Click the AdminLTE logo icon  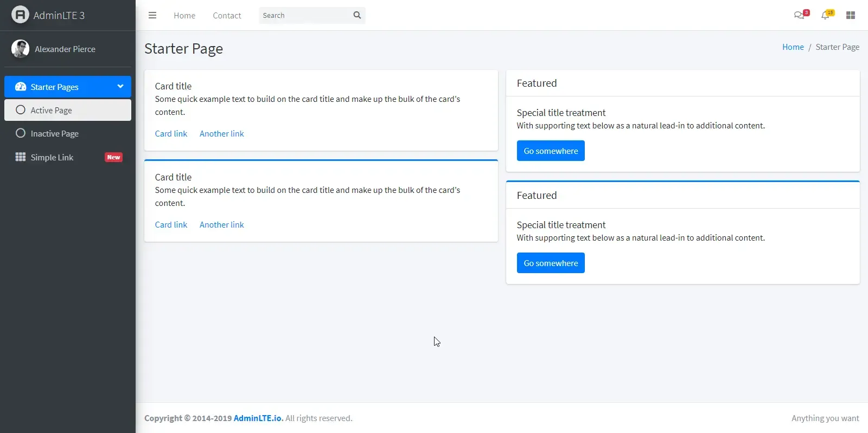(20, 15)
